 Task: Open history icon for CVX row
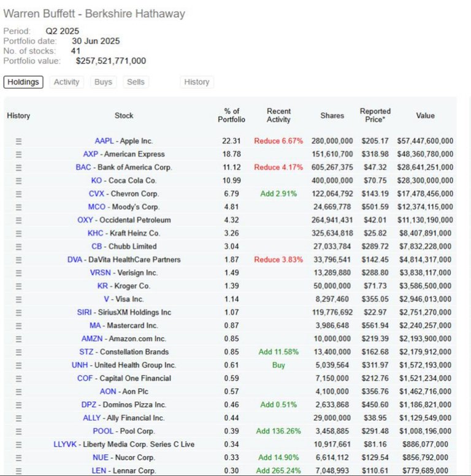click(18, 194)
